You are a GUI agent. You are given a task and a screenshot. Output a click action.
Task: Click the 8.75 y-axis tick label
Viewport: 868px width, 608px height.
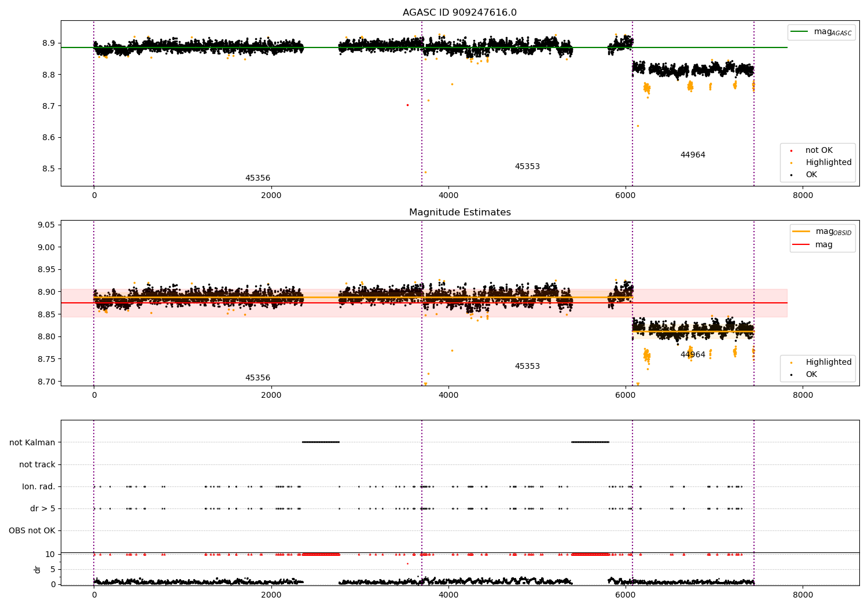[x=46, y=359]
